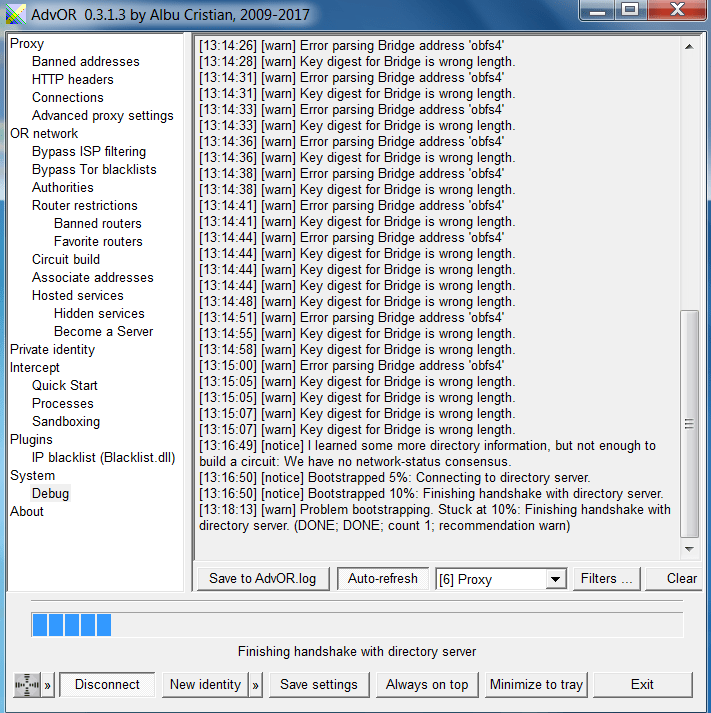Click Minimize to tray

pyautogui.click(x=536, y=684)
